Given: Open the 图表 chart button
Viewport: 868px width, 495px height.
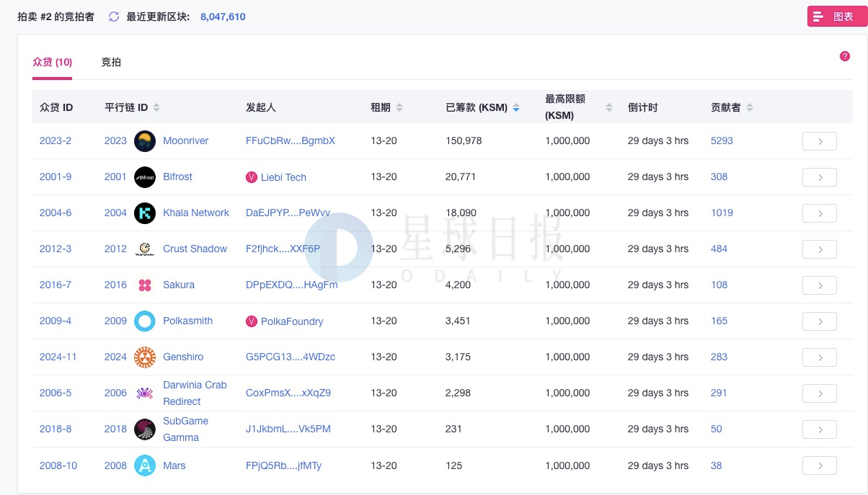Looking at the screenshot, I should [836, 17].
